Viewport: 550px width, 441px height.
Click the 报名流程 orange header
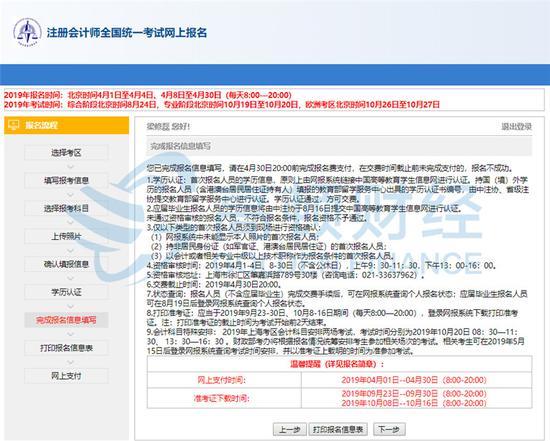(x=66, y=125)
